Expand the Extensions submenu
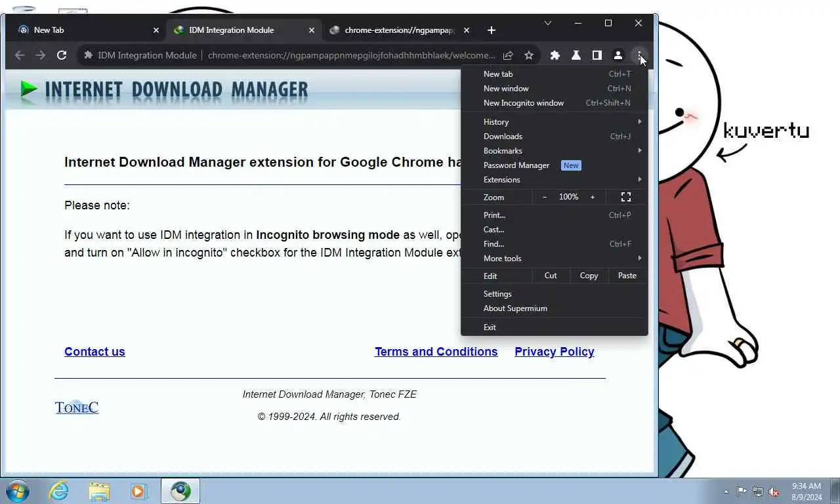The width and height of the screenshot is (840, 504). pos(555,180)
